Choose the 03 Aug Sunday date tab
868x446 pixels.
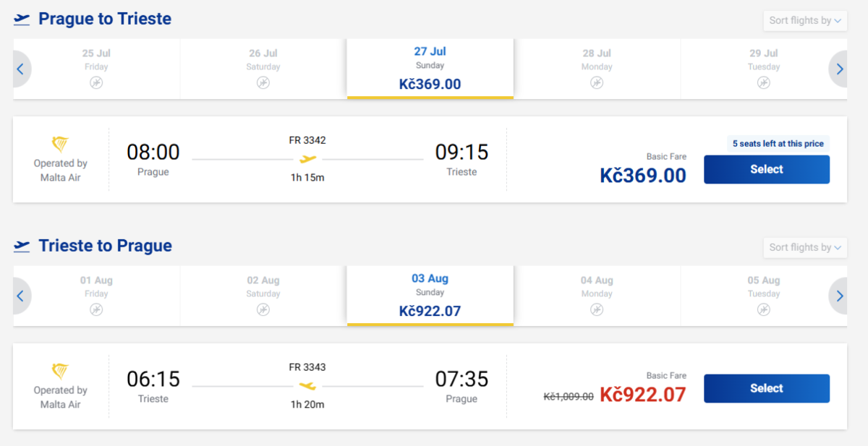[x=430, y=296]
